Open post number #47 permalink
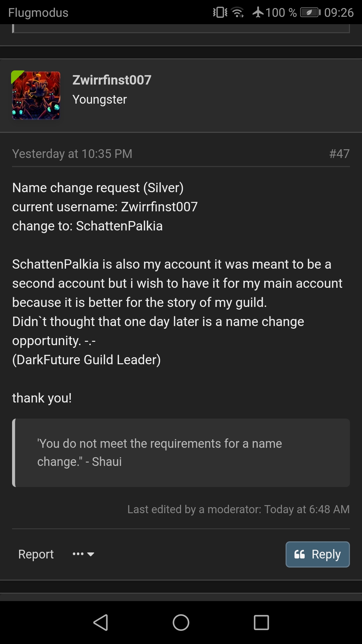 339,154
